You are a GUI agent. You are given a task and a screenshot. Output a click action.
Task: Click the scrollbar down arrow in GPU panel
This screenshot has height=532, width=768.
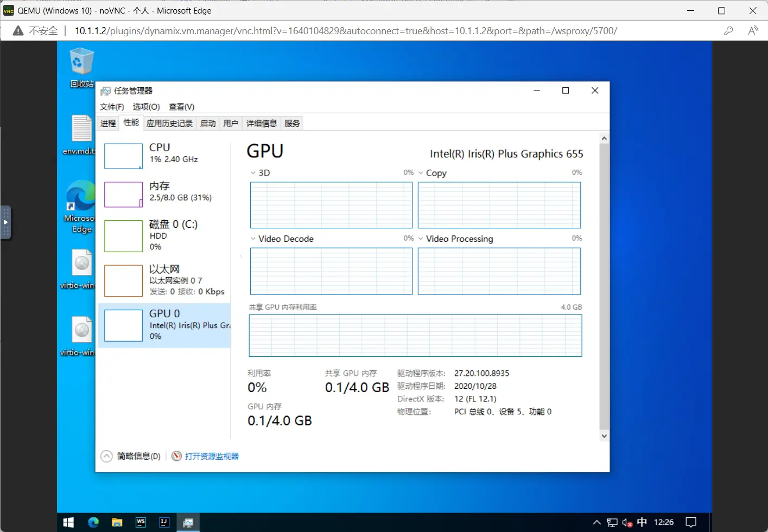pyautogui.click(x=604, y=436)
